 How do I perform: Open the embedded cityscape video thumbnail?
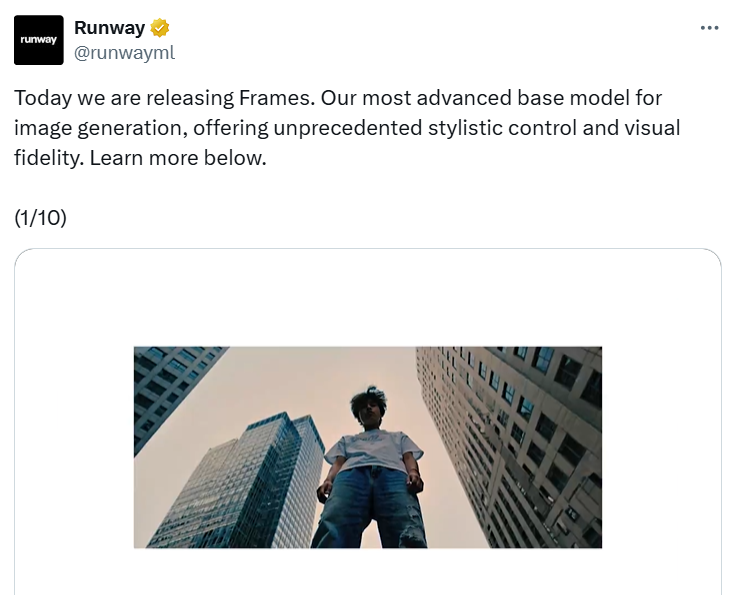coord(367,446)
